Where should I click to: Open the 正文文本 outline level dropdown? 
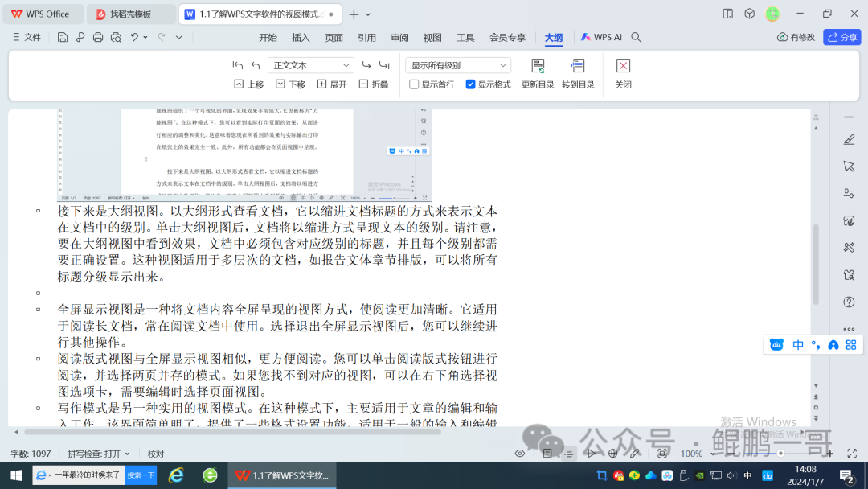[310, 65]
